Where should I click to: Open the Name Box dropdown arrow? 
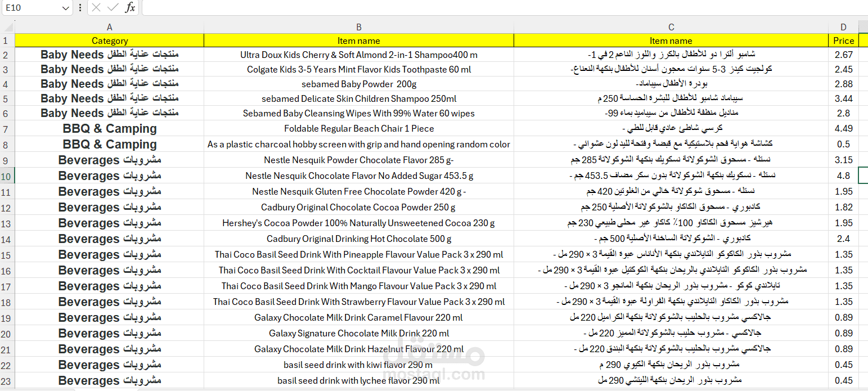click(66, 8)
